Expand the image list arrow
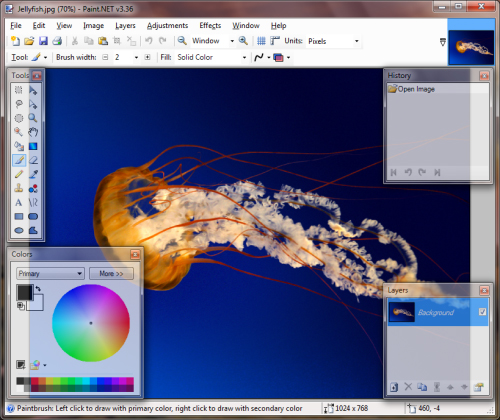 tap(443, 42)
